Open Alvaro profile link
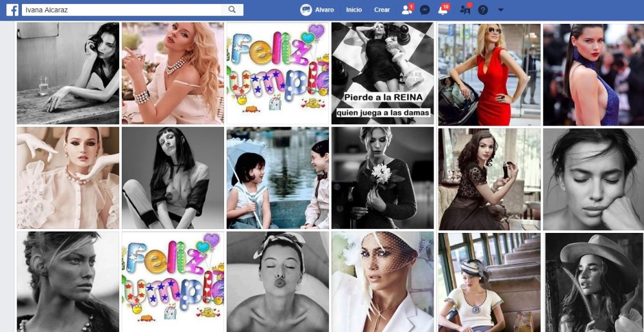Viewport: 644px width, 332px height. pyautogui.click(x=325, y=10)
